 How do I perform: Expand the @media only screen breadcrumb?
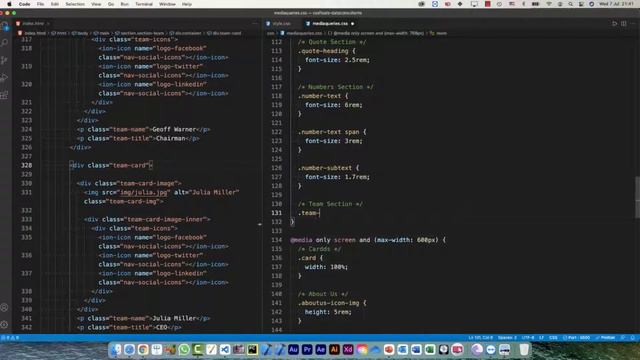376,33
